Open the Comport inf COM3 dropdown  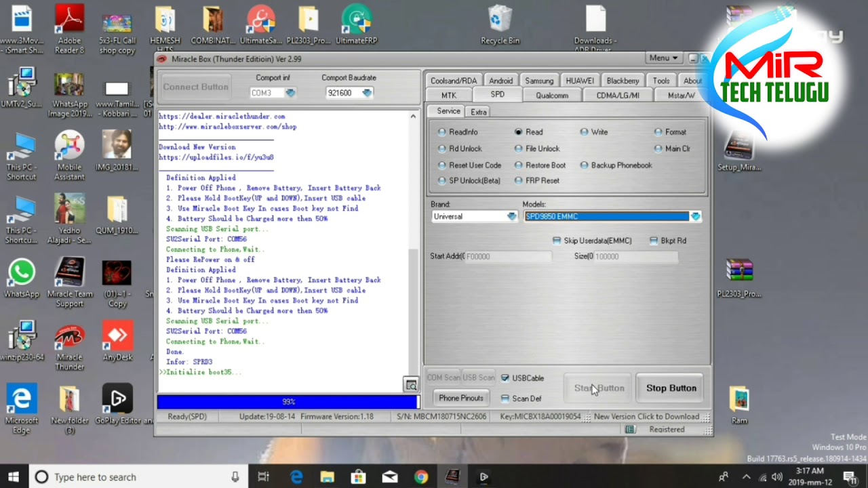290,93
